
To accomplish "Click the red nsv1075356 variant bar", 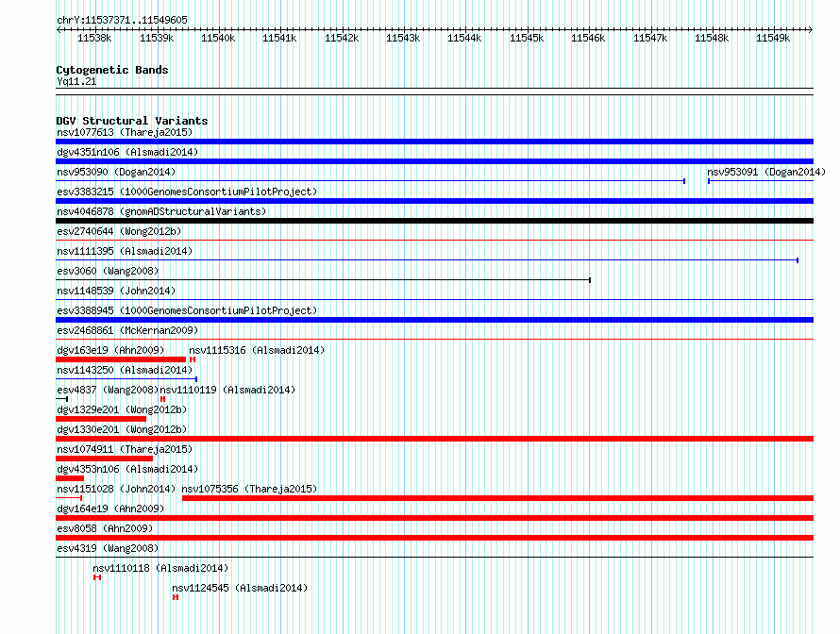I will point(497,498).
